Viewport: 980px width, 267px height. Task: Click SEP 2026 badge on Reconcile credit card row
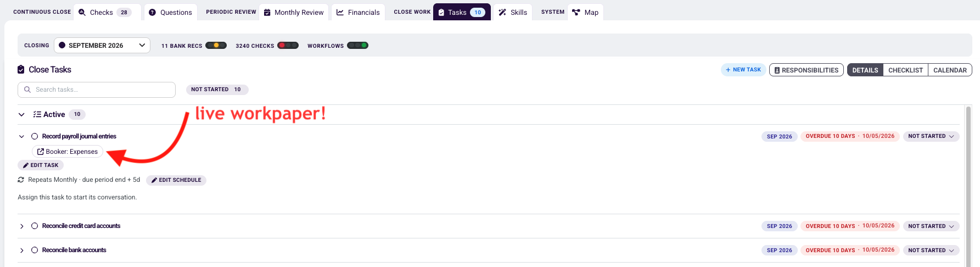point(780,226)
